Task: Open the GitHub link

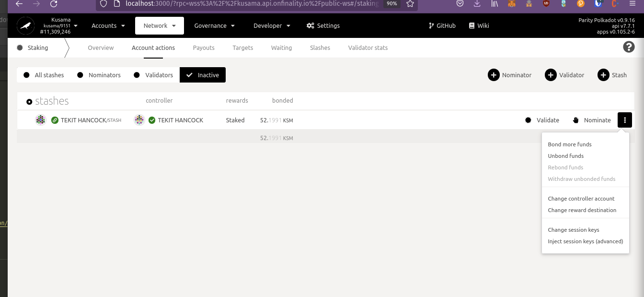Action: [x=442, y=26]
